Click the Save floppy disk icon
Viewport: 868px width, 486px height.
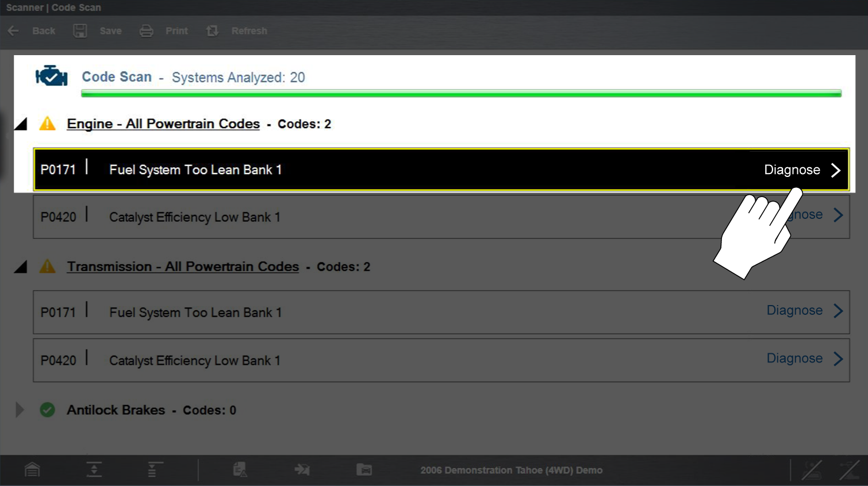[80, 31]
